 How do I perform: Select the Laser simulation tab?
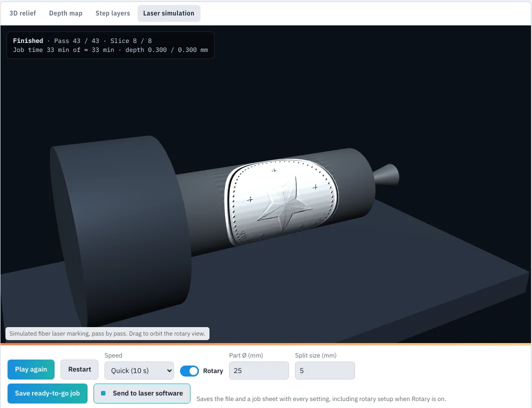point(168,13)
